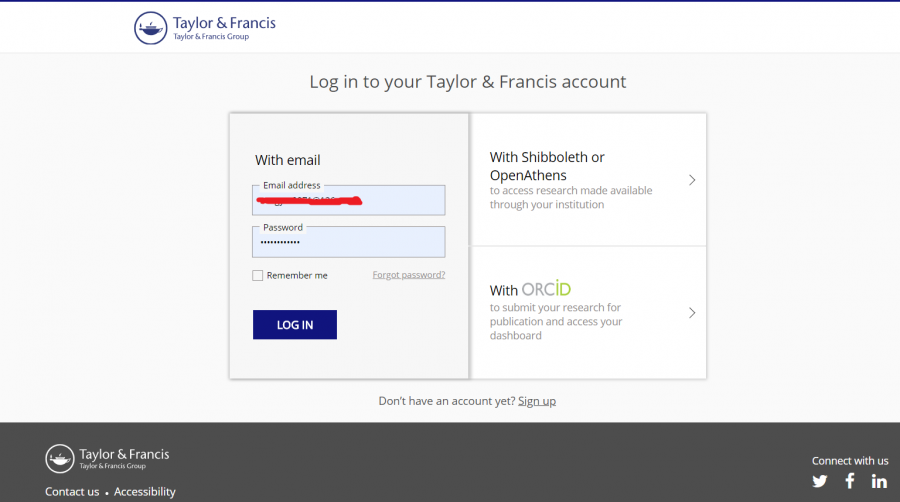Open the Contact us footer link
The image size is (900, 502).
coord(72,492)
